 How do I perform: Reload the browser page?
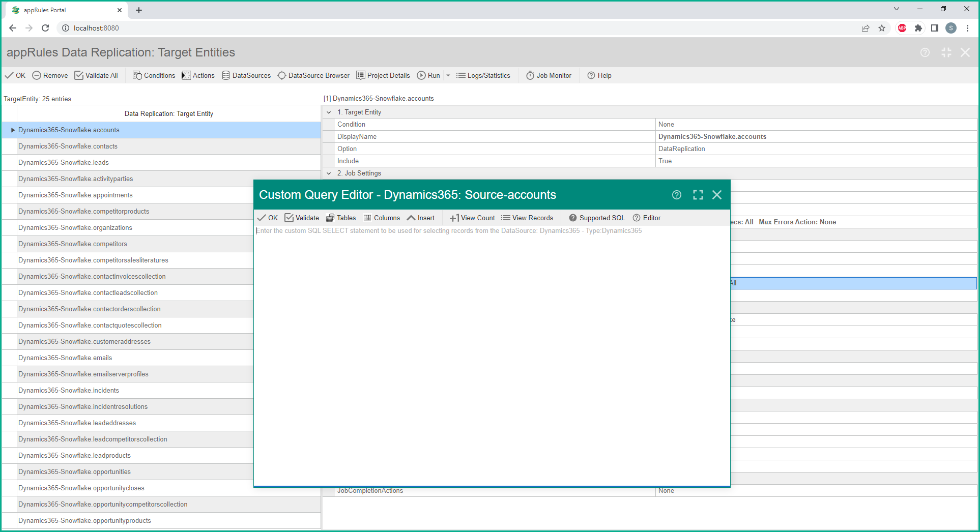click(x=45, y=28)
